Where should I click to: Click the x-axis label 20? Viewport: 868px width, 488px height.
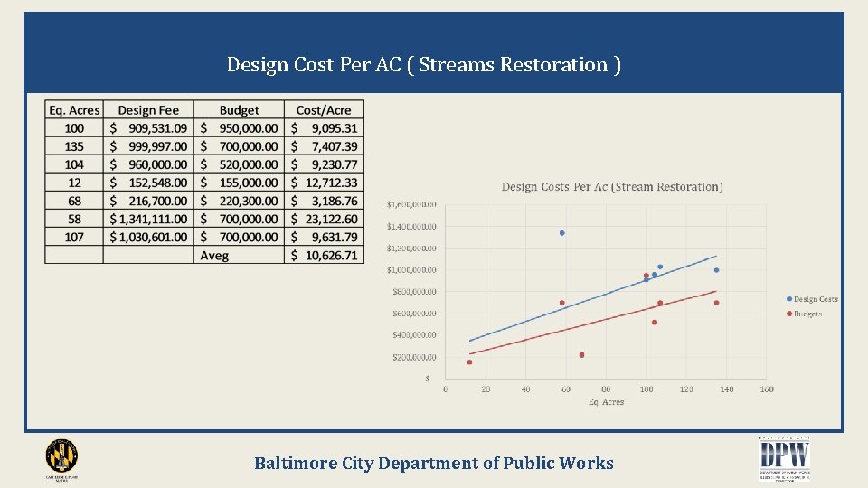click(486, 389)
